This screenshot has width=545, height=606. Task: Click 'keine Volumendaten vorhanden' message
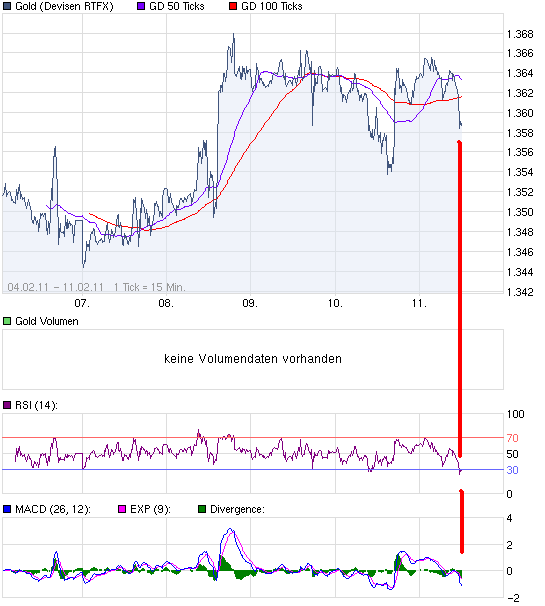(x=253, y=359)
